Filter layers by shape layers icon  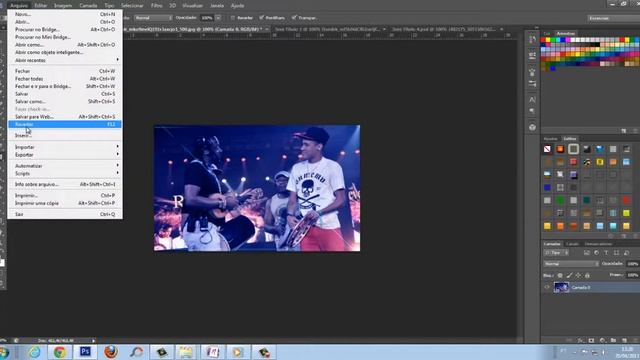pyautogui.click(x=616, y=253)
